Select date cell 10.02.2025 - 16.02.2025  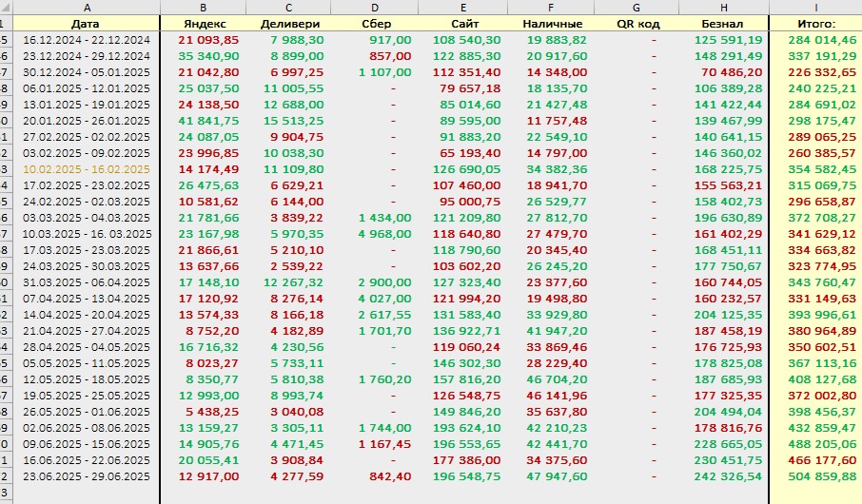87,169
